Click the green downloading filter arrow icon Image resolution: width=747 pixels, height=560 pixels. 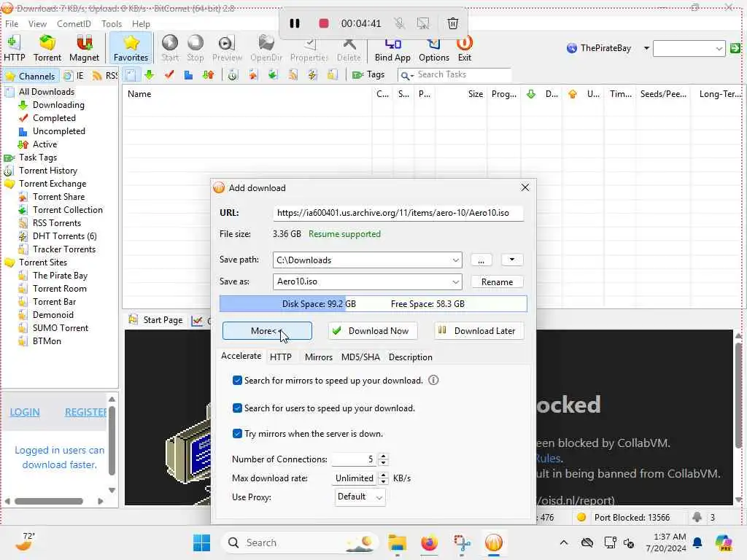click(x=149, y=75)
